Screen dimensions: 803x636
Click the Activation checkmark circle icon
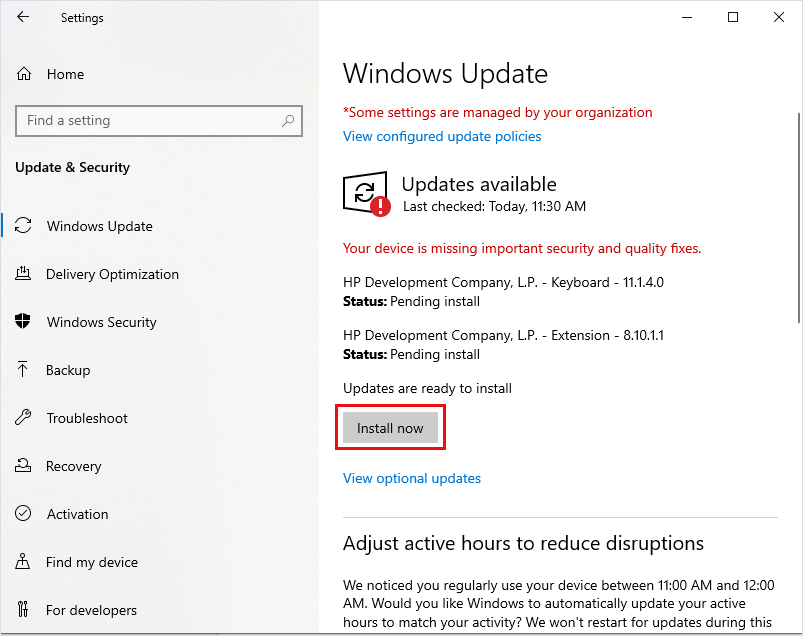point(23,513)
